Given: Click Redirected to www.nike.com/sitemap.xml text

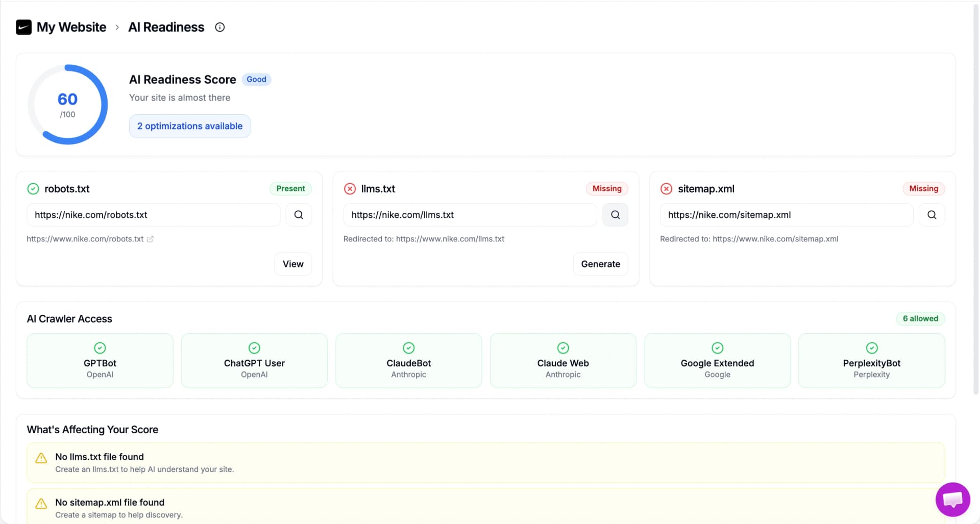Looking at the screenshot, I should (749, 239).
